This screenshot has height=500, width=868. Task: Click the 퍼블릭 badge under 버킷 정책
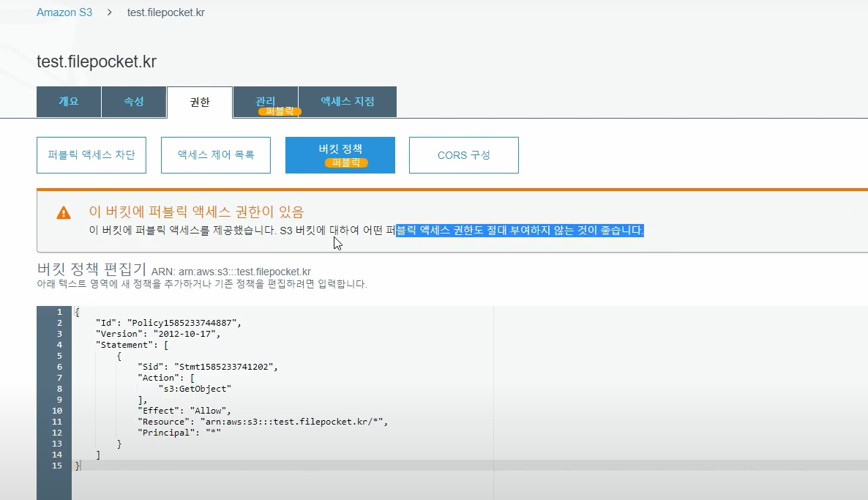point(346,163)
